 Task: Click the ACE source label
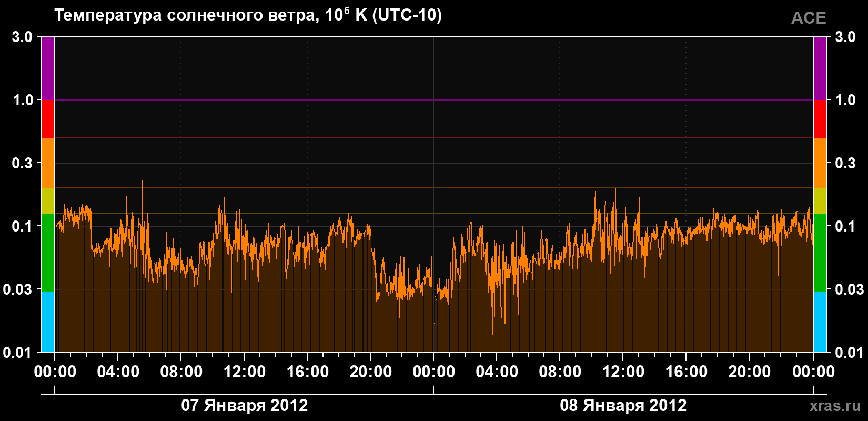click(x=809, y=18)
